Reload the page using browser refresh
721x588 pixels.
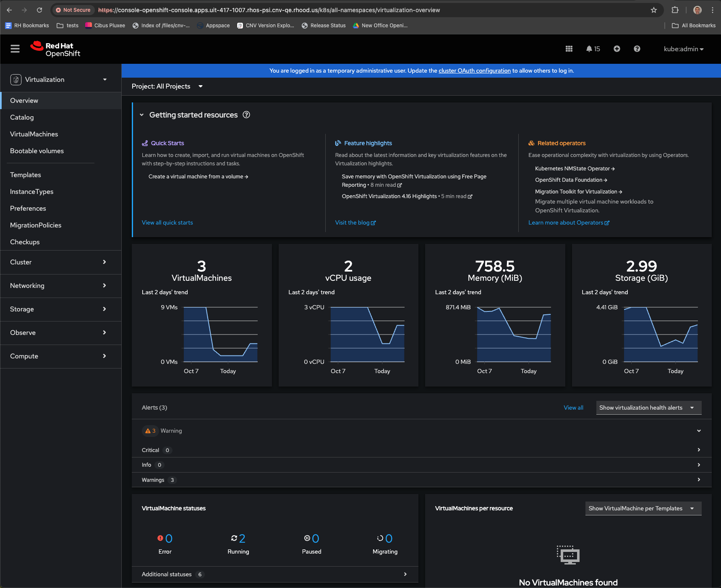pyautogui.click(x=39, y=10)
